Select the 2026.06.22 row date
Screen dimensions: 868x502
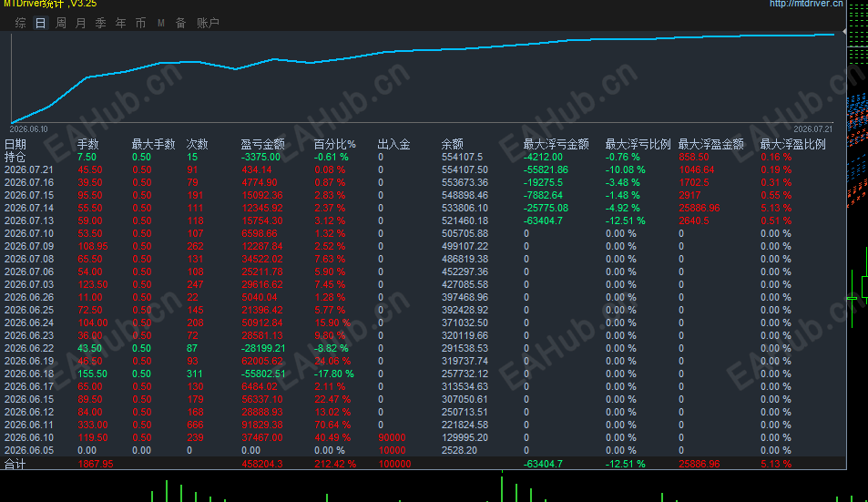(x=29, y=348)
